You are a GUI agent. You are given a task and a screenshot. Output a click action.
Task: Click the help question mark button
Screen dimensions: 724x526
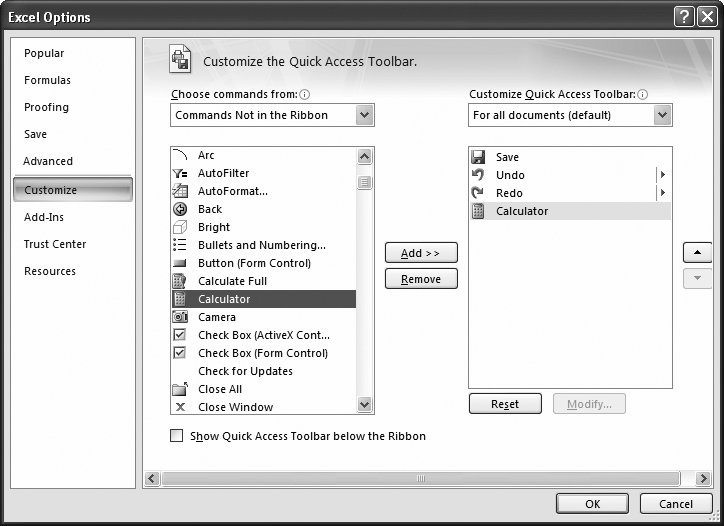click(x=683, y=17)
